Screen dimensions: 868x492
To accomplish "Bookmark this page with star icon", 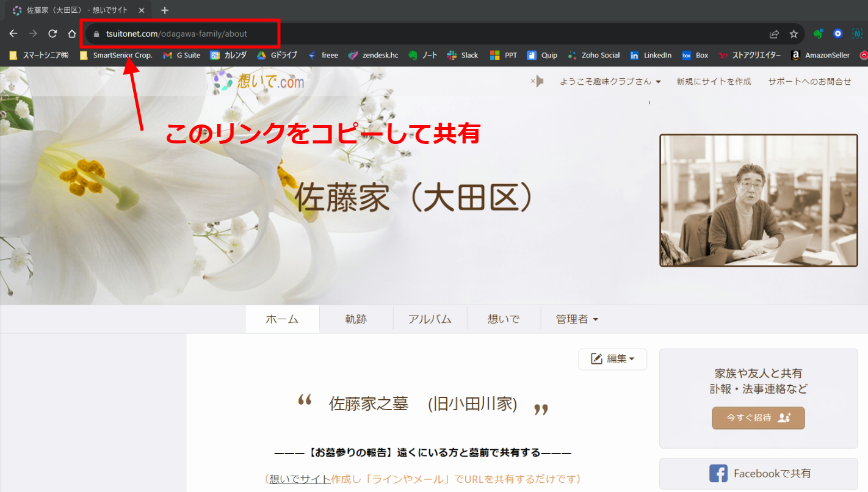I will click(794, 34).
